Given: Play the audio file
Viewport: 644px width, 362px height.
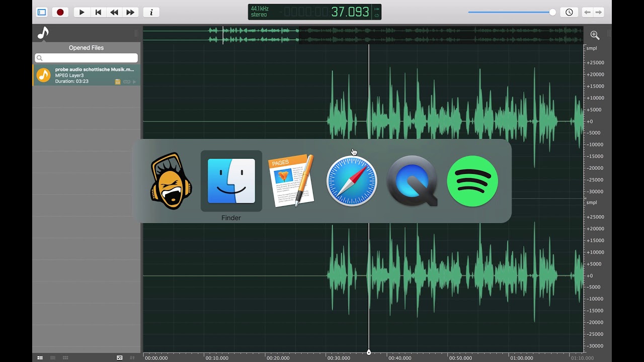Looking at the screenshot, I should [82, 12].
